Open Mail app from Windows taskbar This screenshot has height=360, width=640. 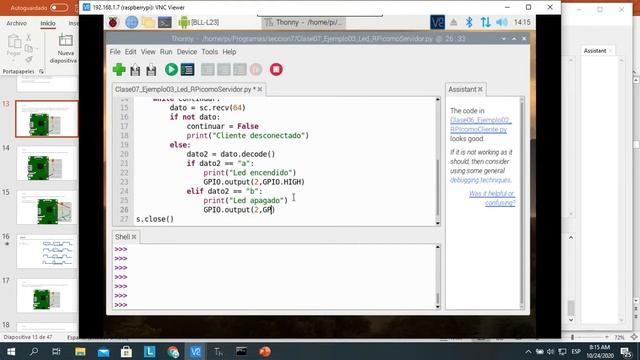tap(103, 351)
